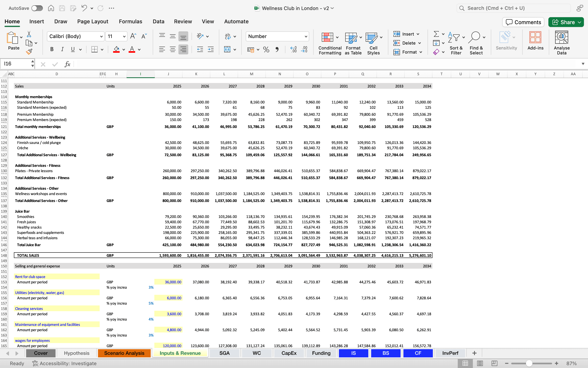Expand the Merge cells dropdown arrow

(x=235, y=50)
